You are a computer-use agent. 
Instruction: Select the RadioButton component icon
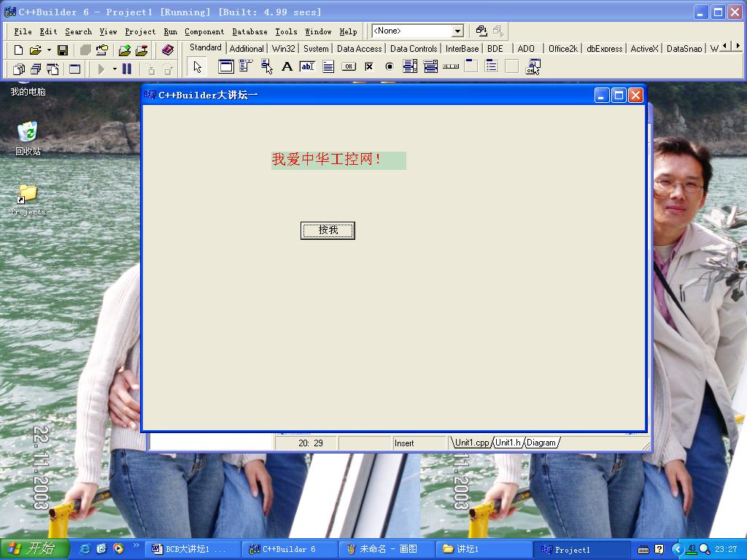(x=390, y=66)
